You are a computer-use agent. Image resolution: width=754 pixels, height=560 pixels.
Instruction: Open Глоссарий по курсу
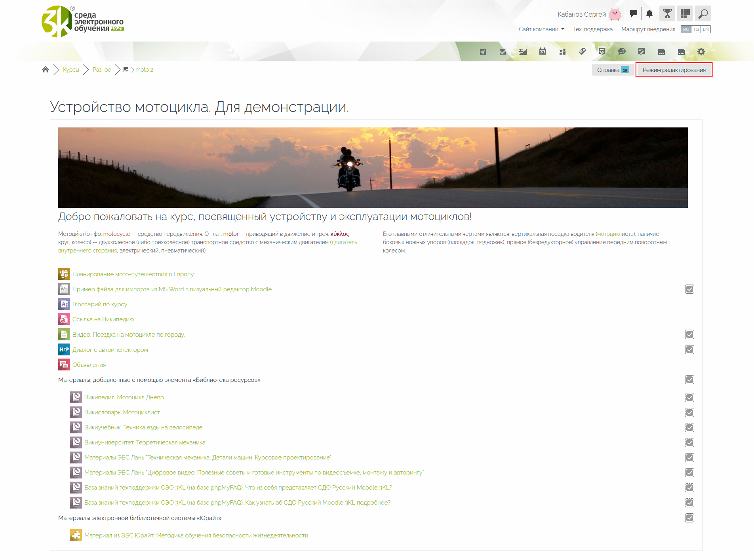pyautogui.click(x=100, y=304)
